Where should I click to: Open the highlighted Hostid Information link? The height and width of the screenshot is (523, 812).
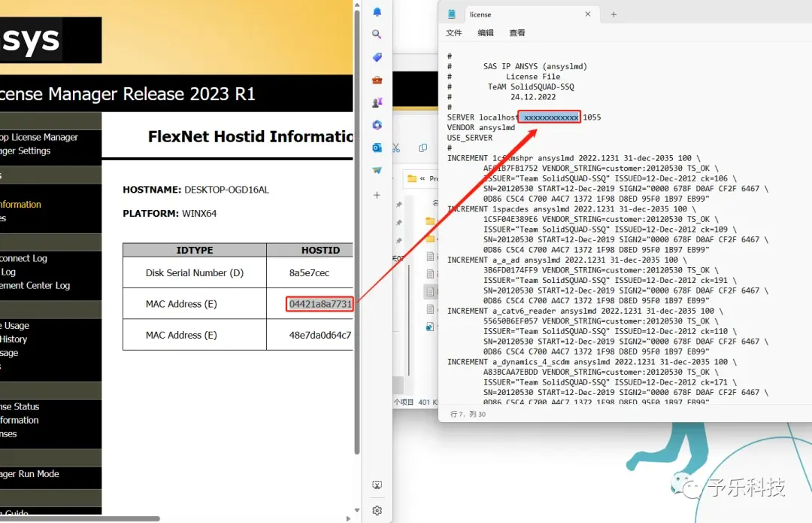[x=21, y=204]
